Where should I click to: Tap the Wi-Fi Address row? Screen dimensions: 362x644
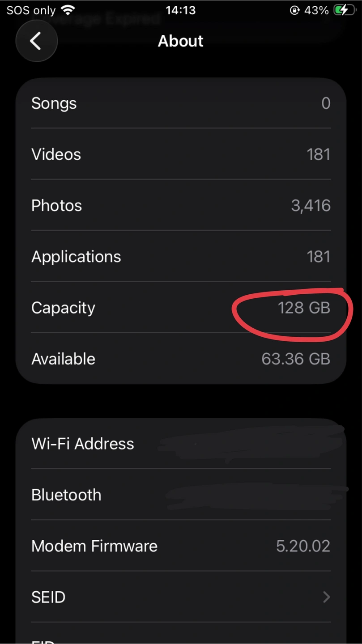pyautogui.click(x=181, y=444)
